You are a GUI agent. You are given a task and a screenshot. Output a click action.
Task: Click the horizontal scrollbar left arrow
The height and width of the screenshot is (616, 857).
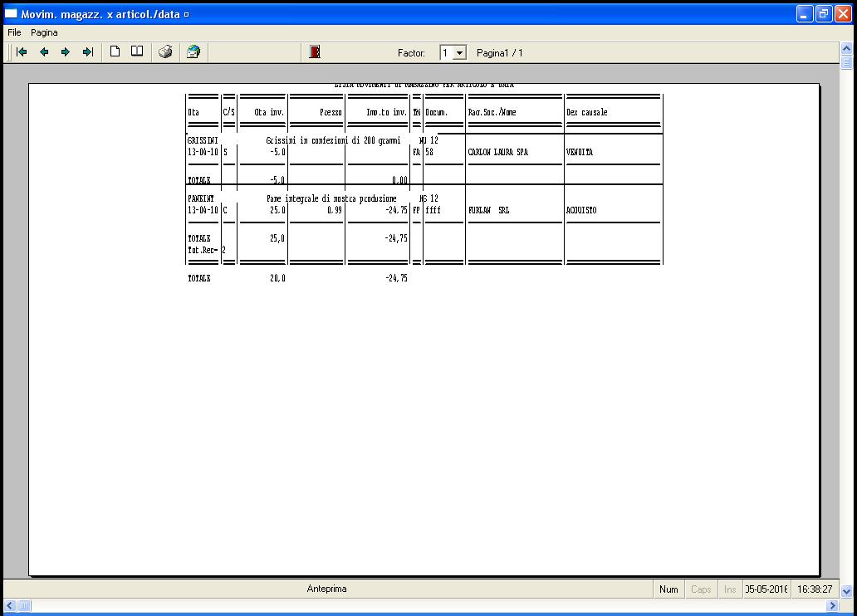7,607
